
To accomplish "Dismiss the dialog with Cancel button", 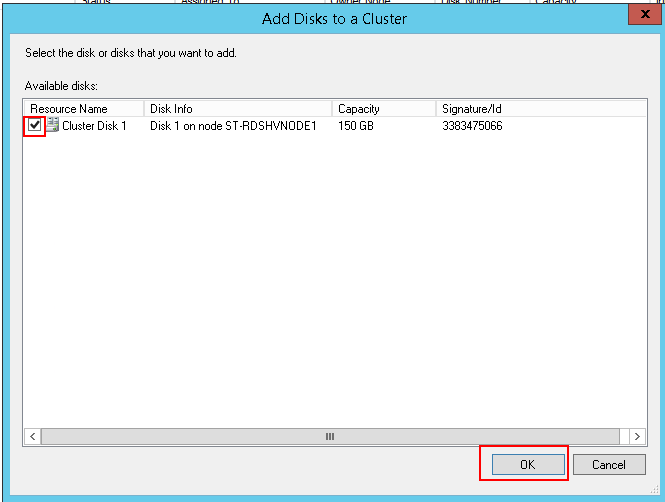I will pyautogui.click(x=609, y=465).
